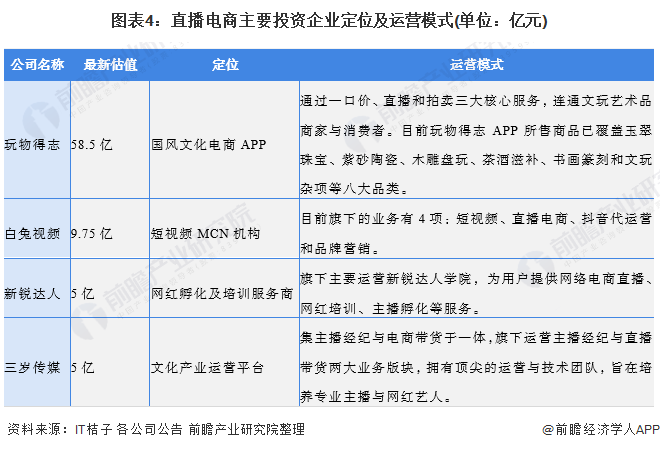Select the 最新估值 column header
Viewport: 660px width, 450px height.
click(110, 64)
